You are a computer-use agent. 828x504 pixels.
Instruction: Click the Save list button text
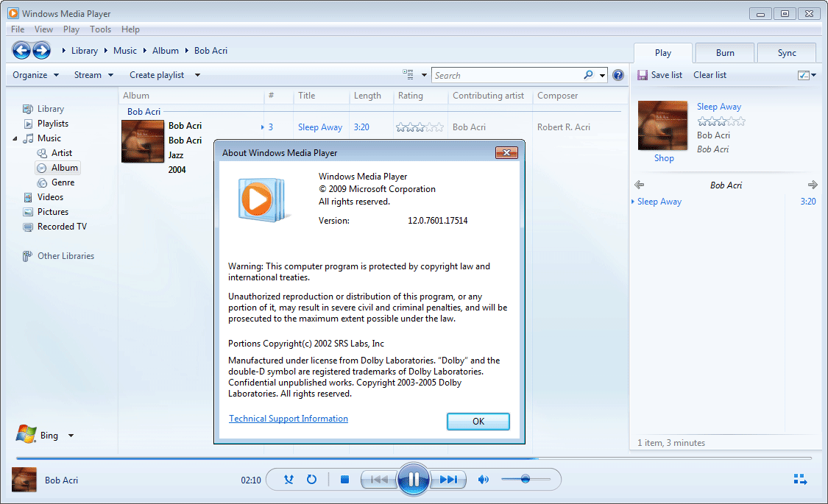666,75
